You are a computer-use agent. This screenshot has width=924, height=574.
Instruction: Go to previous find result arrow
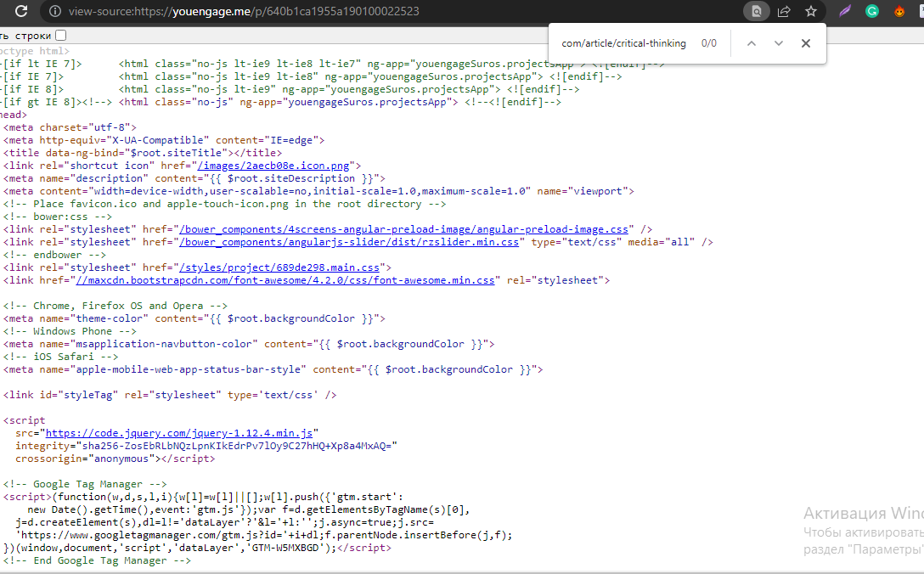(752, 43)
